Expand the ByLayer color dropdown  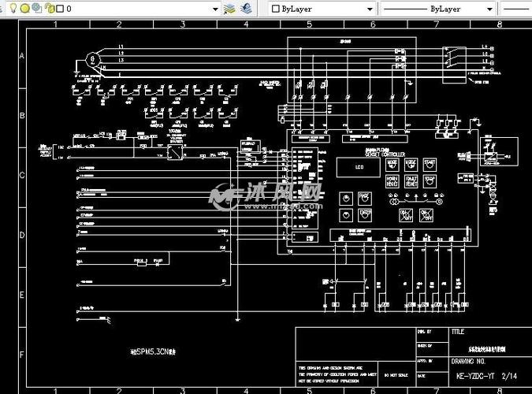[x=370, y=9]
